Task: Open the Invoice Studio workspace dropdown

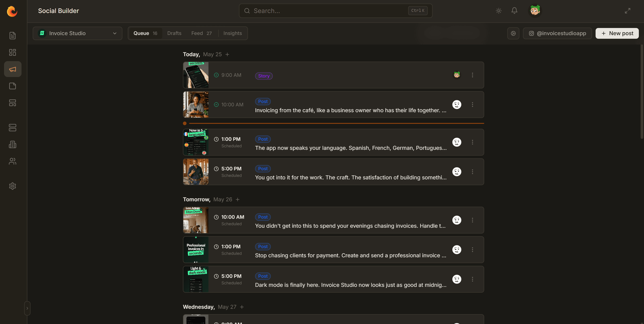Action: tap(78, 33)
